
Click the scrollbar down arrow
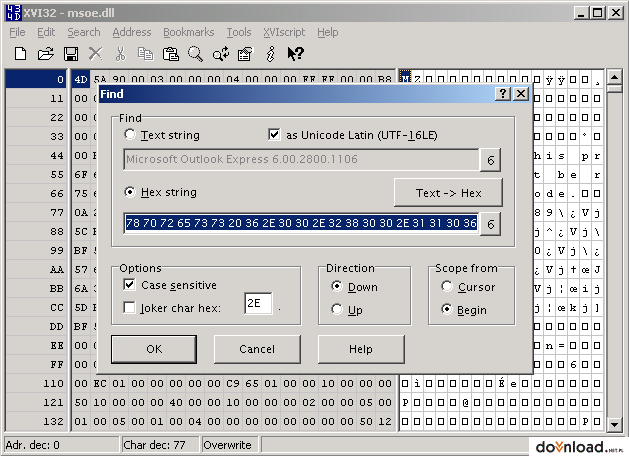(615, 424)
